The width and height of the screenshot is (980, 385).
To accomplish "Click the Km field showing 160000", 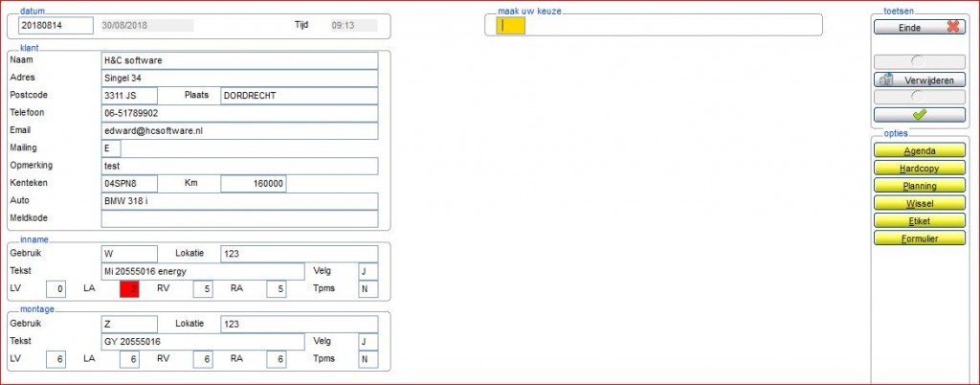I will pos(253,183).
